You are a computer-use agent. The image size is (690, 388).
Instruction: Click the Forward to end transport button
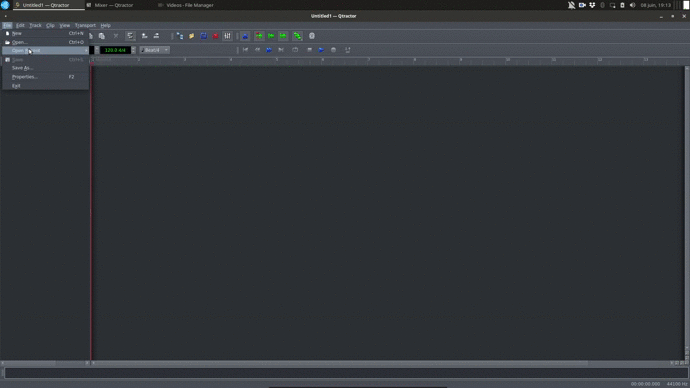pos(281,50)
